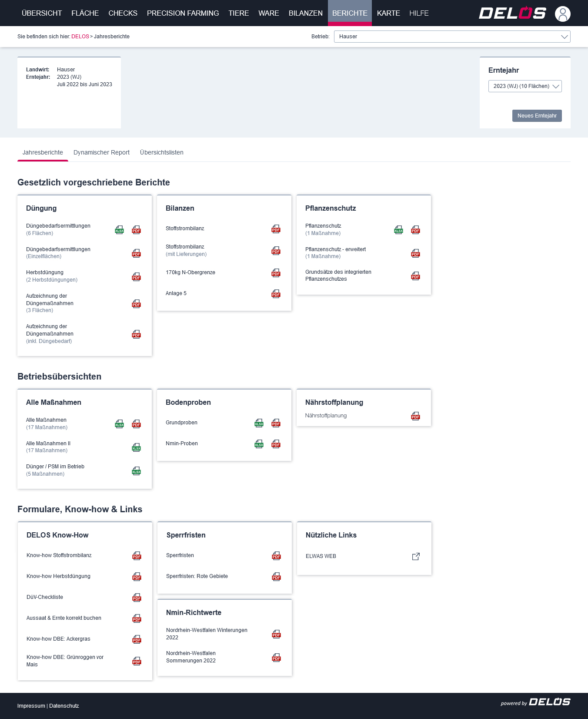The image size is (588, 719).
Task: Open DüV-Checkliste PDF
Action: click(137, 598)
